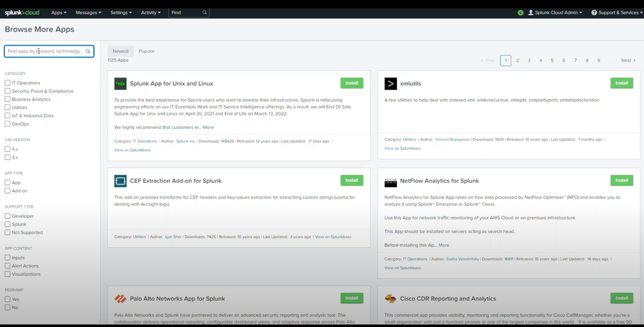Viewport: 644px width, 327px height.
Task: Check the Developer support type
Action: click(x=7, y=216)
